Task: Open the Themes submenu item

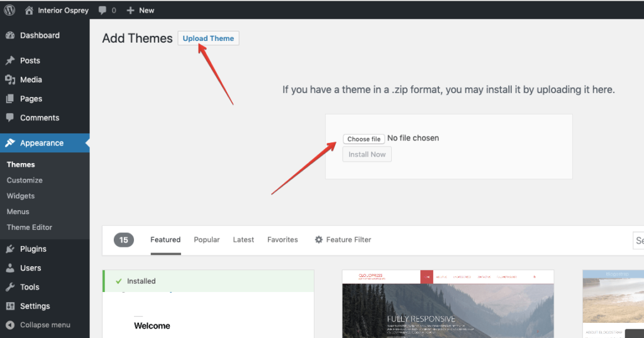Action: coord(21,164)
